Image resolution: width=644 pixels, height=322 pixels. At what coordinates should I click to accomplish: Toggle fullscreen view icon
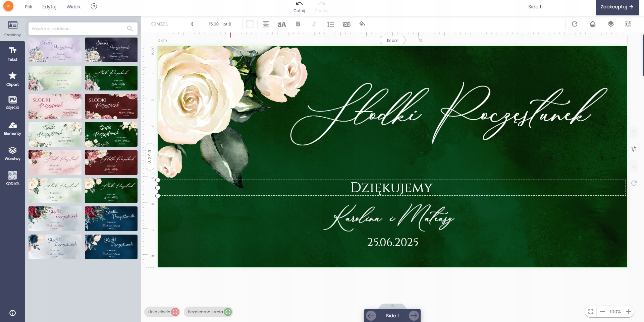coord(591,312)
